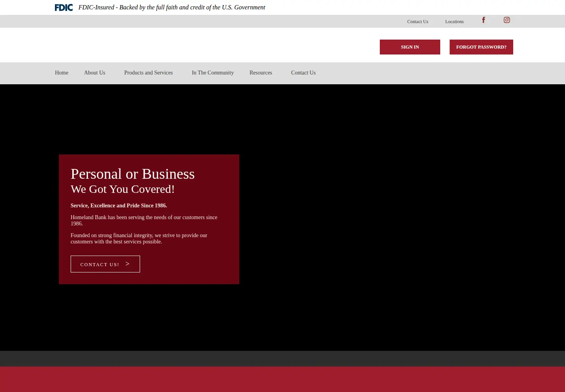Image resolution: width=565 pixels, height=392 pixels.
Task: Open the In The Community menu
Action: [213, 73]
